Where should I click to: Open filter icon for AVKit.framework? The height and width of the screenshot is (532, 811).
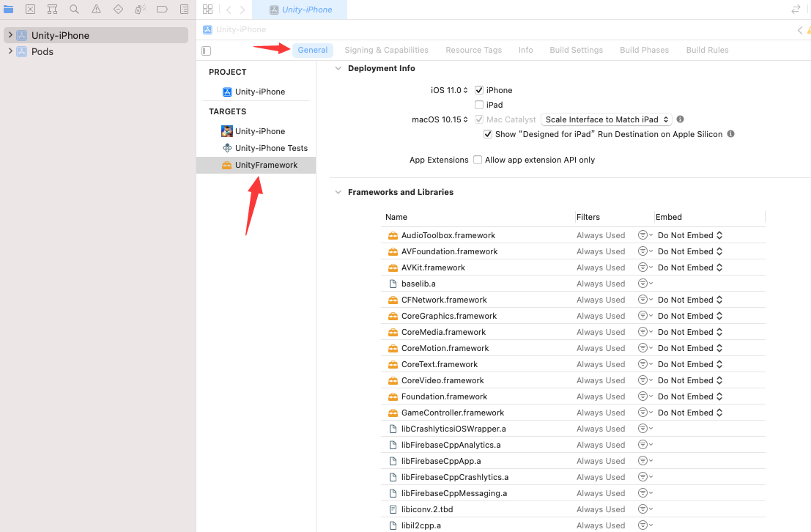[x=645, y=267]
